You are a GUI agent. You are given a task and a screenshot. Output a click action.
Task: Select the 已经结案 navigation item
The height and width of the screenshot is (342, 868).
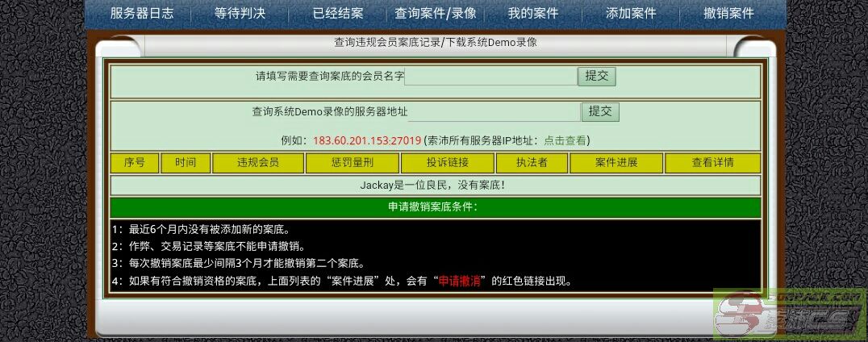tap(337, 14)
